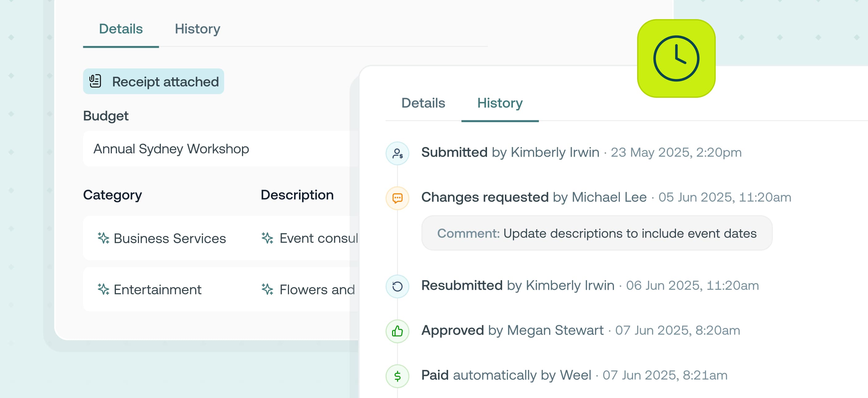Click the Changes requested comment bubble icon
This screenshot has width=868, height=398.
398,198
